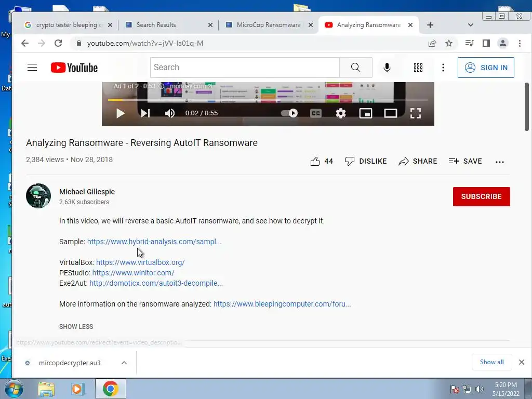Open Windows Media Player from taskbar
This screenshot has height=399, width=532.
click(x=77, y=389)
